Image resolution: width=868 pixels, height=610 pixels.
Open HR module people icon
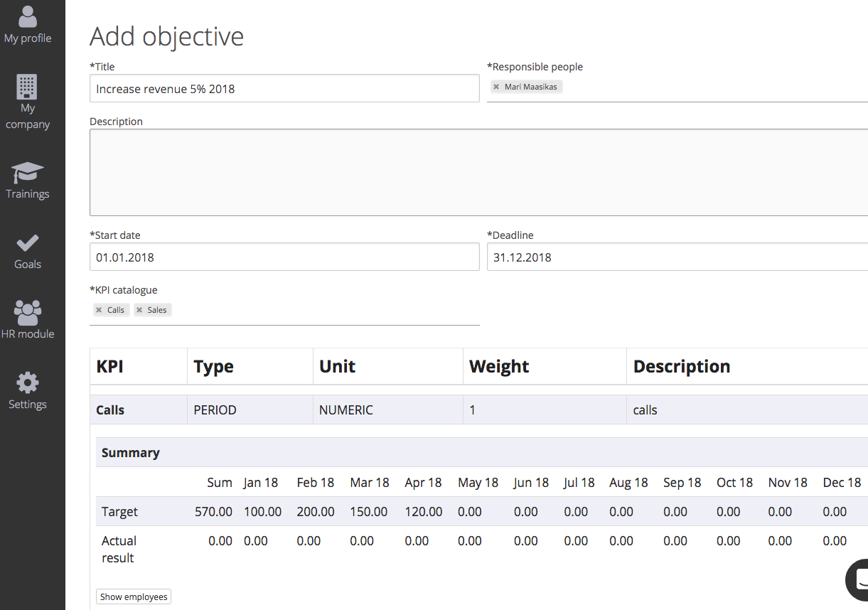click(x=28, y=311)
